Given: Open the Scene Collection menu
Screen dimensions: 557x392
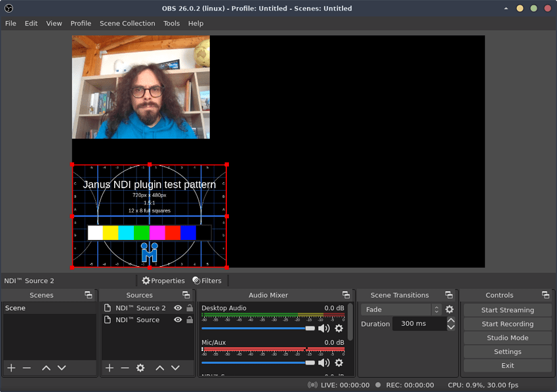Looking at the screenshot, I should coord(127,24).
